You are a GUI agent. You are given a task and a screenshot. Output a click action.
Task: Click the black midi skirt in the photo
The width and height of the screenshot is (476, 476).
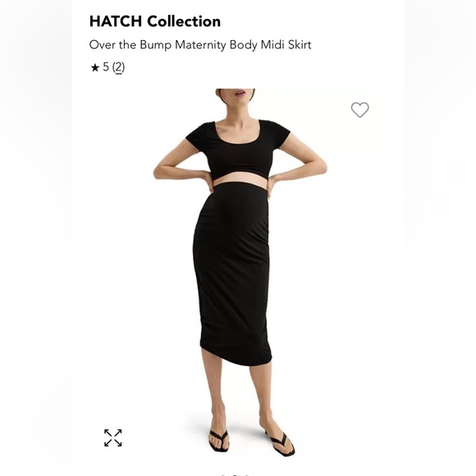[232, 273]
